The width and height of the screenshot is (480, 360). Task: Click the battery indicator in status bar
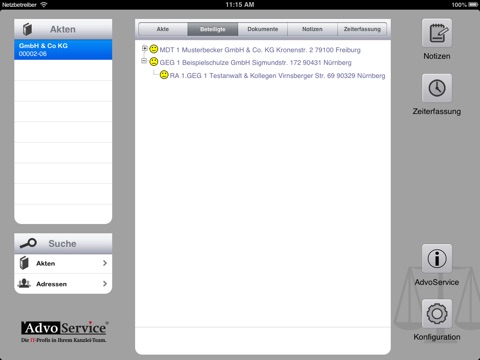(x=473, y=5)
